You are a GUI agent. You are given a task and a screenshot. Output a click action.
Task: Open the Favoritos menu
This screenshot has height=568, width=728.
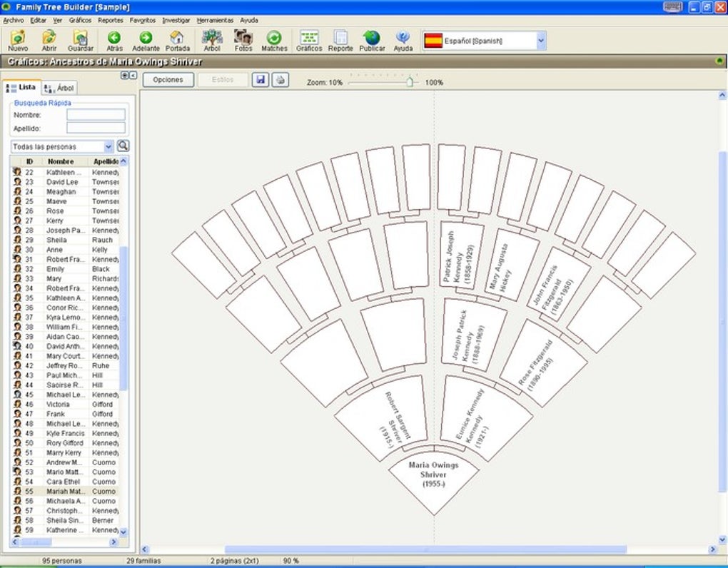click(143, 21)
